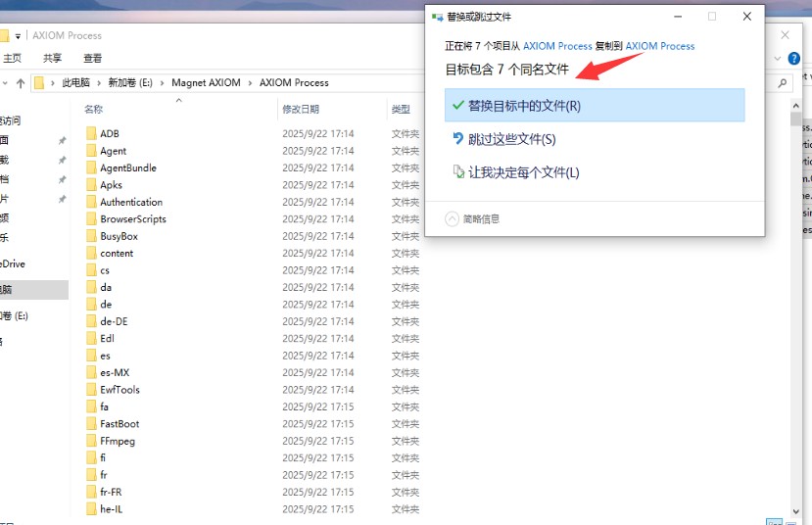The height and width of the screenshot is (525, 812).
Task: Open the 查看 ribbon tab
Action: pos(92,59)
